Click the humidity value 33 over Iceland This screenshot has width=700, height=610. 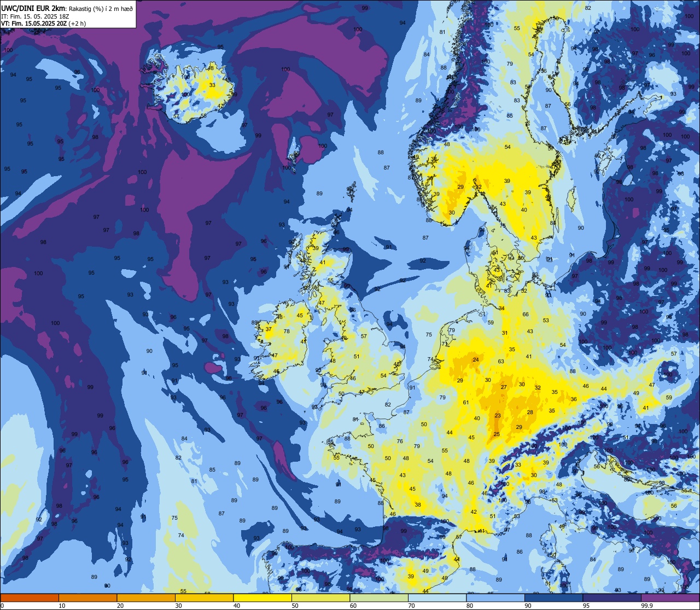pyautogui.click(x=212, y=85)
